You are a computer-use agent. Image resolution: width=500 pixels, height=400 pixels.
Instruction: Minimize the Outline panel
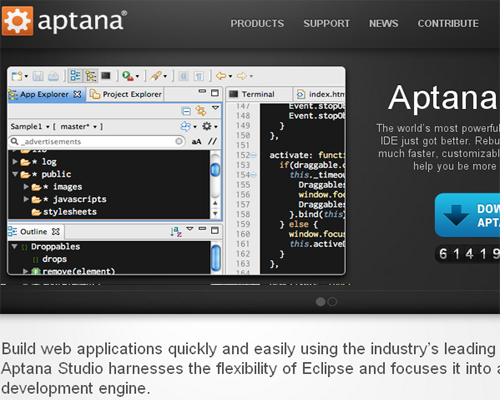pyautogui.click(x=202, y=229)
